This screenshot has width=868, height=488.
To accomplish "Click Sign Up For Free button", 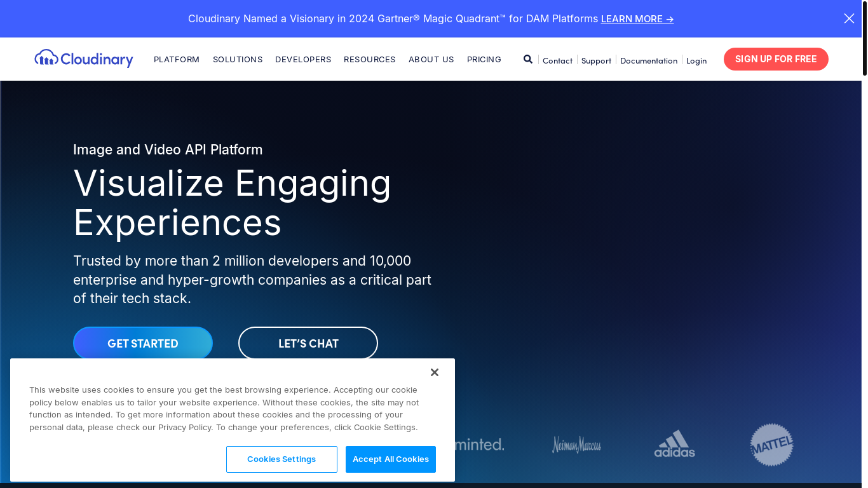I will (776, 59).
